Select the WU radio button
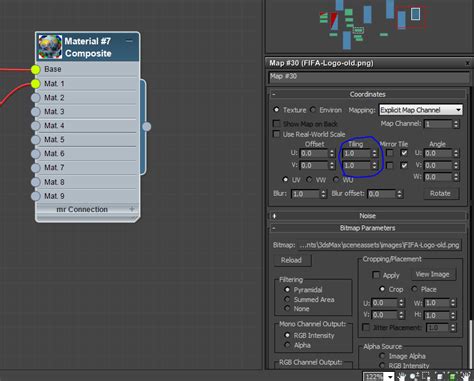Viewport: 474px width, 381px height. coord(336,179)
